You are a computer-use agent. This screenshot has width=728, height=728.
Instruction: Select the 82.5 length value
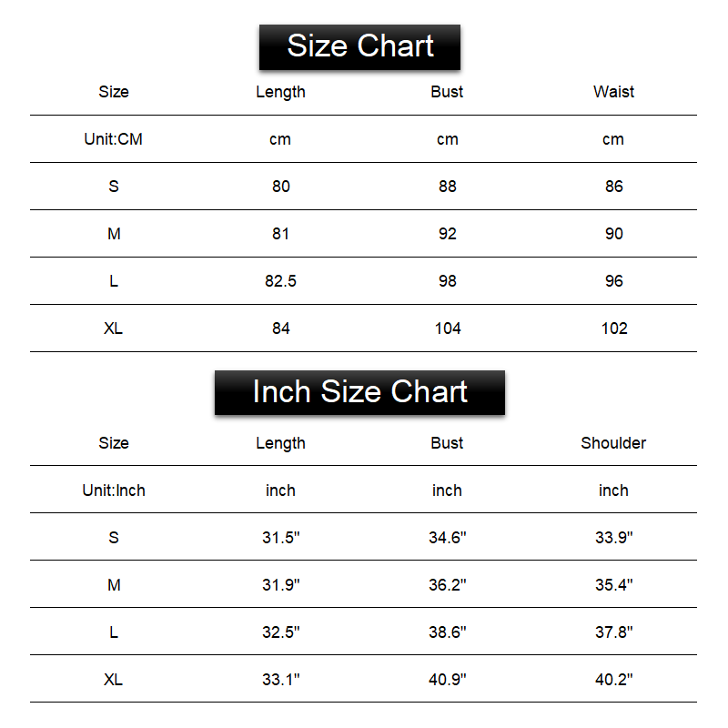[280, 281]
